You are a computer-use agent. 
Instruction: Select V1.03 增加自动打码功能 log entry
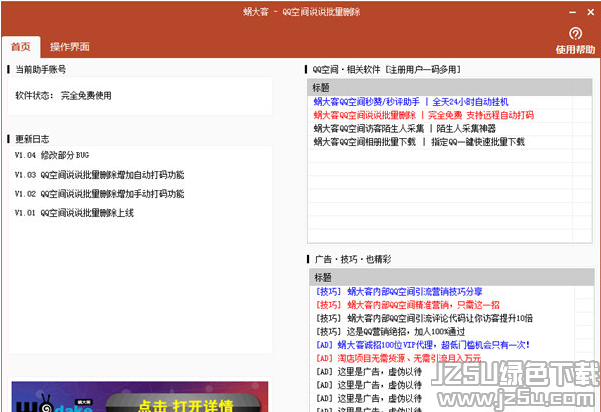(99, 175)
